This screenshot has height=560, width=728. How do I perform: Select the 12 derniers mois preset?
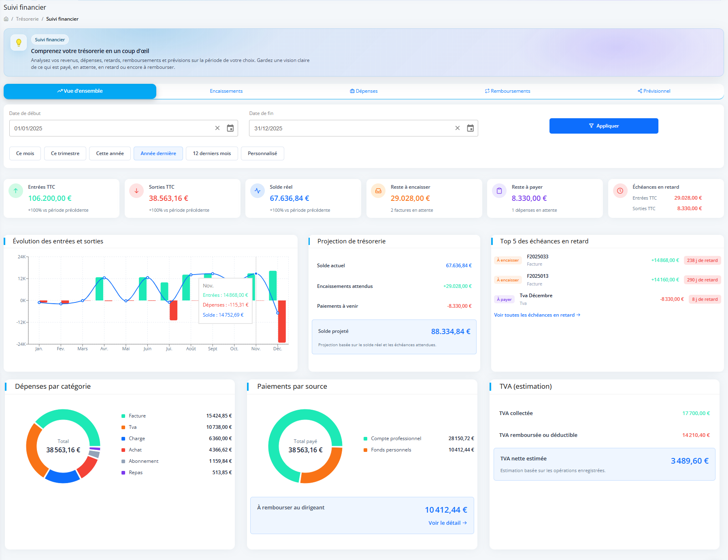tap(212, 153)
